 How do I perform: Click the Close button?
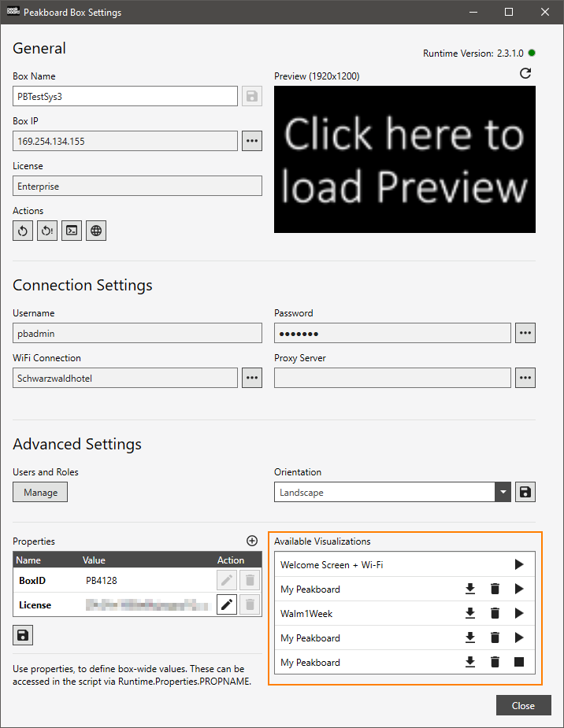[524, 705]
